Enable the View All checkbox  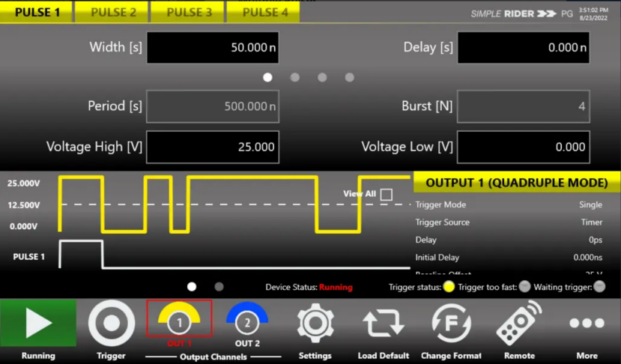coord(387,195)
